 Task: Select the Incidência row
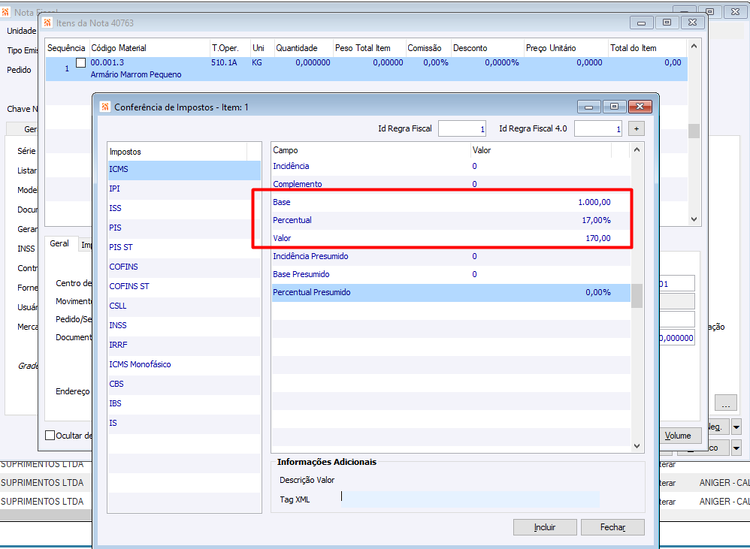(451, 166)
